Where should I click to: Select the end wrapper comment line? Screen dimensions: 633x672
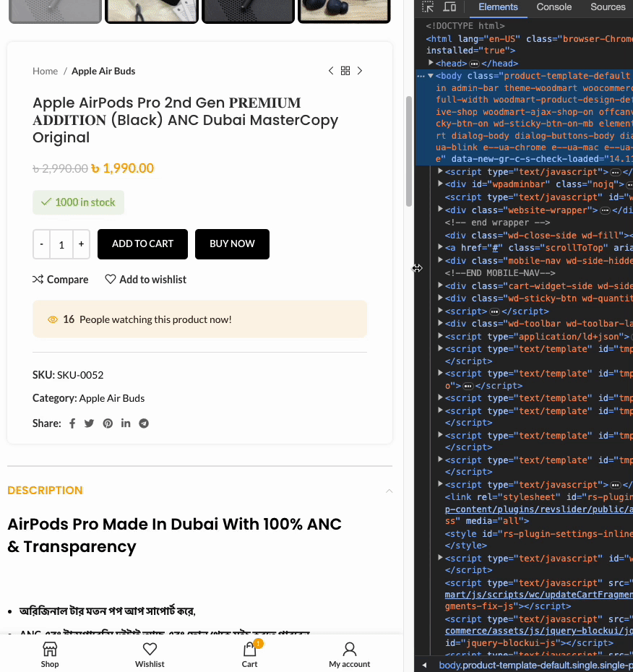point(497,223)
